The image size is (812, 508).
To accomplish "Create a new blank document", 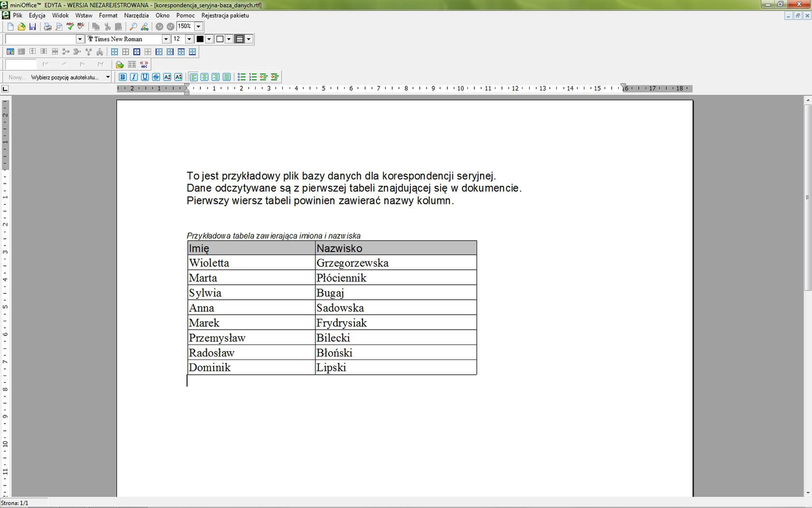I will click(x=11, y=27).
